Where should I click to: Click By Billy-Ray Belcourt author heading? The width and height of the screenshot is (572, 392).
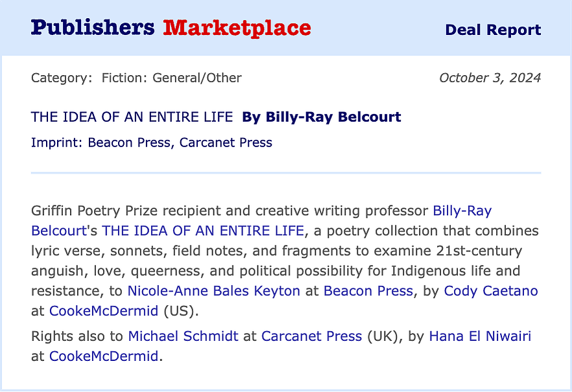[322, 117]
